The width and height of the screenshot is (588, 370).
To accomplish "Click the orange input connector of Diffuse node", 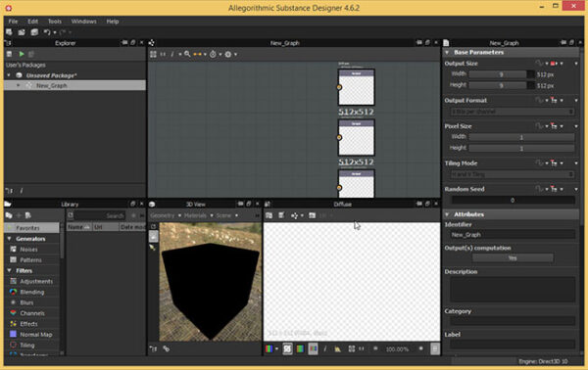I will click(x=339, y=87).
